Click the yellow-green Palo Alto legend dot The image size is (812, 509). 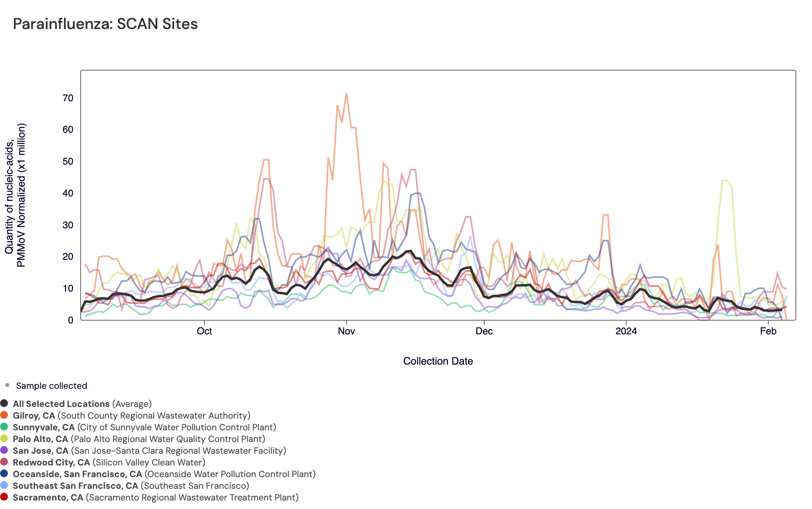pyautogui.click(x=4, y=439)
